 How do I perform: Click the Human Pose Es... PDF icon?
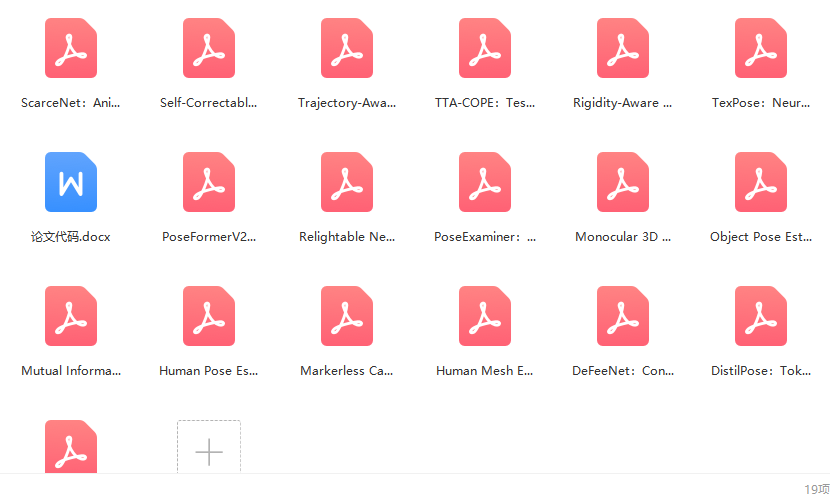pyautogui.click(x=209, y=316)
